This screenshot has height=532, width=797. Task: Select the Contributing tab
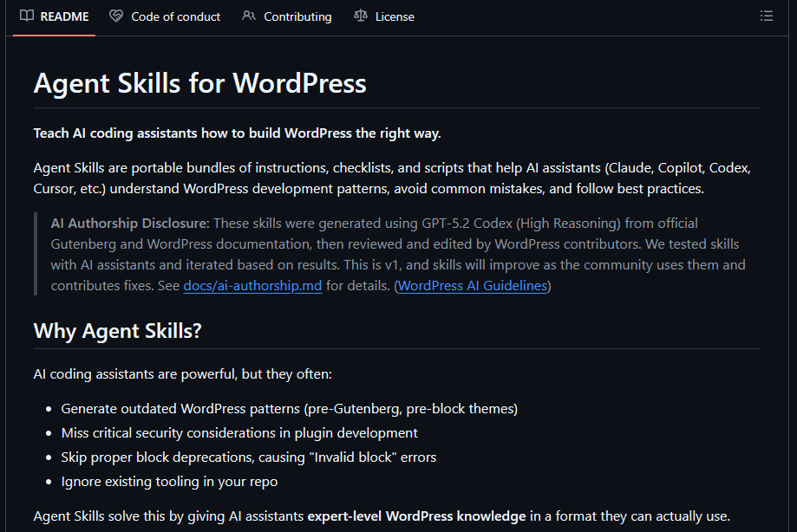[297, 16]
